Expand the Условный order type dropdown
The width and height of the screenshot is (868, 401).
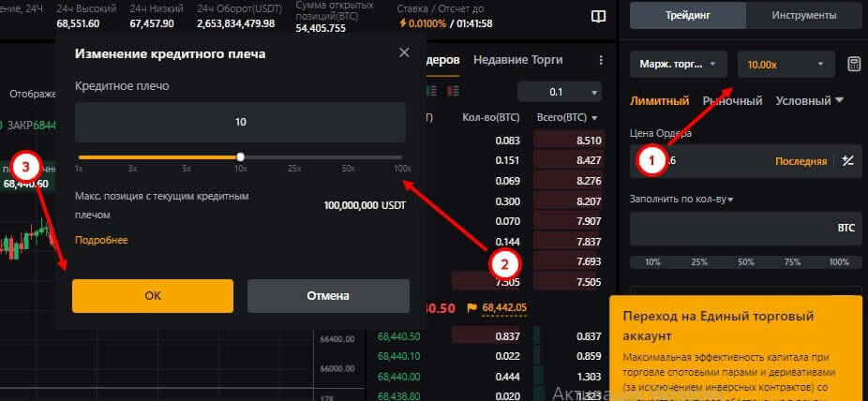coord(810,100)
